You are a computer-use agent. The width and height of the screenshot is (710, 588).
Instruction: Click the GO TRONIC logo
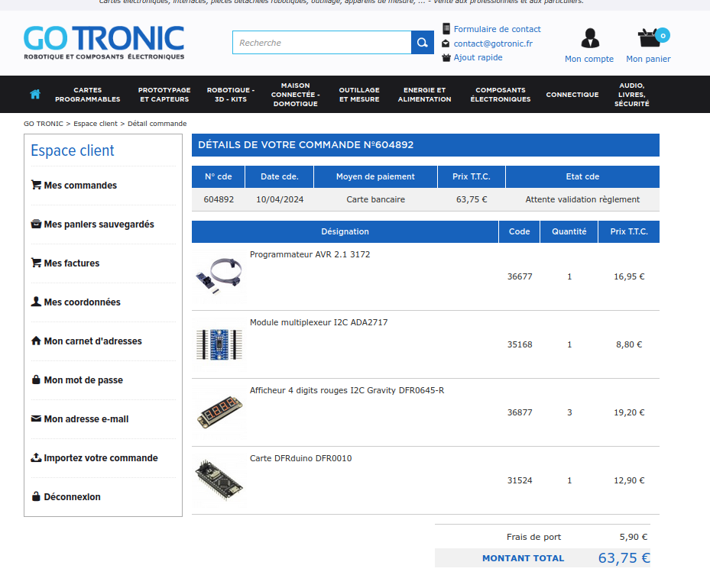(104, 43)
